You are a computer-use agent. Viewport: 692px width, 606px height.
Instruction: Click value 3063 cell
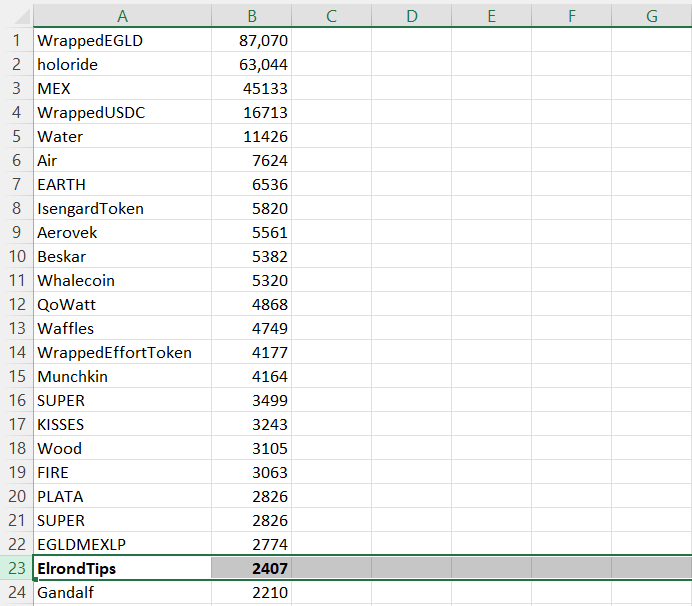252,472
